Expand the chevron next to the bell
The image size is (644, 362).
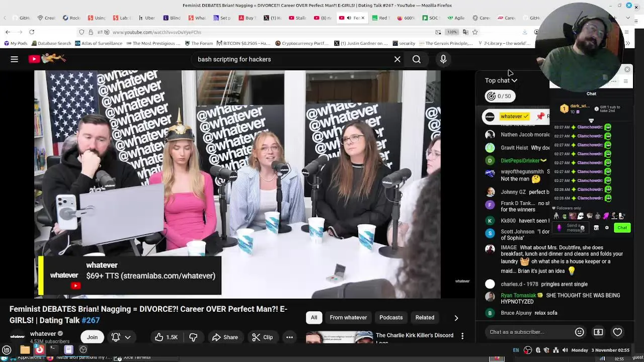tap(128, 337)
